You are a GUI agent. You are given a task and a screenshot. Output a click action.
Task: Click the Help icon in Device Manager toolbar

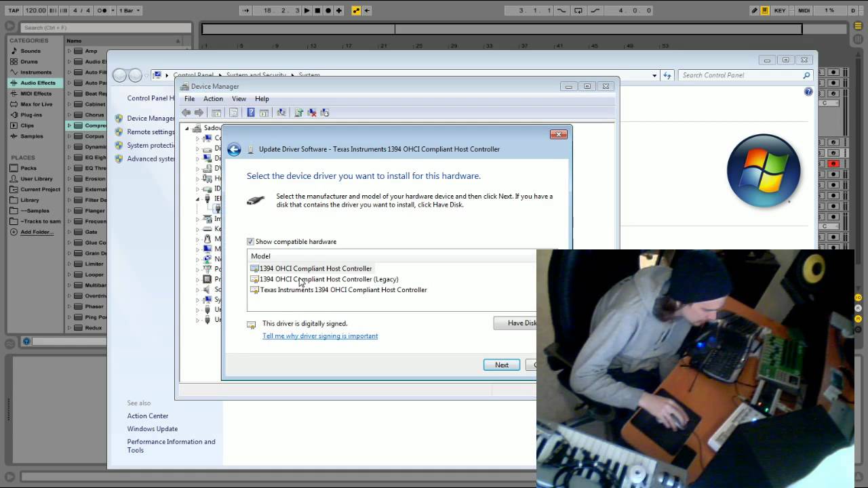point(251,113)
